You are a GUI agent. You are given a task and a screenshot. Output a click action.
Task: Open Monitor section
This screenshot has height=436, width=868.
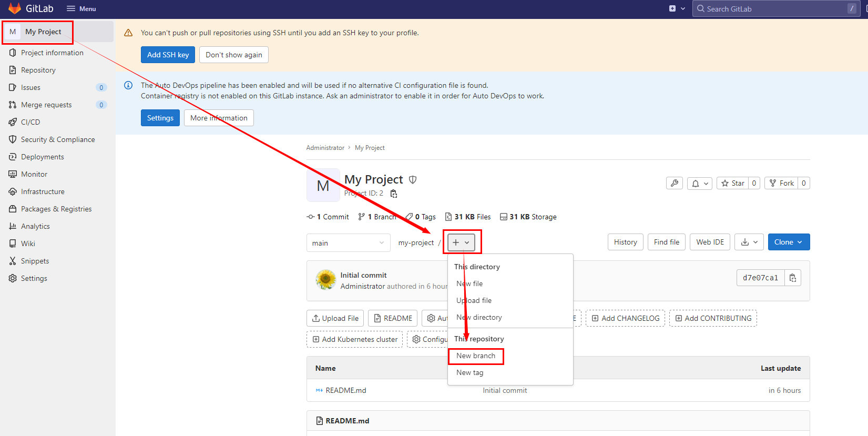[x=34, y=174]
